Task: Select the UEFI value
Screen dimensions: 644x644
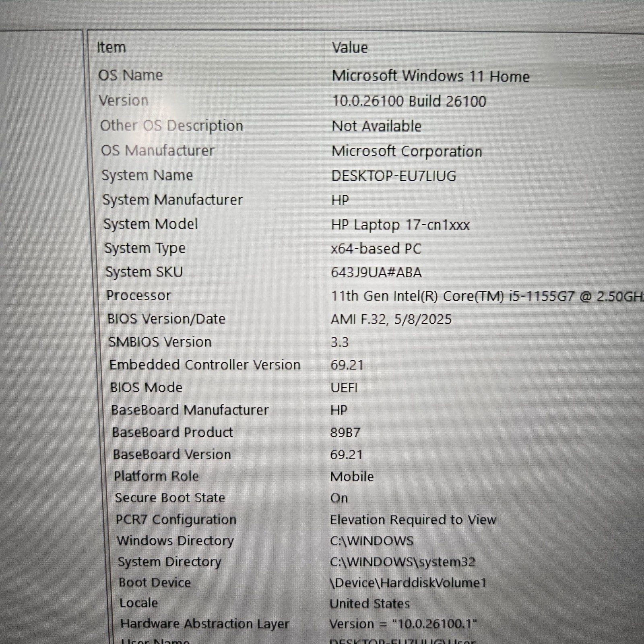Action: pos(344,388)
